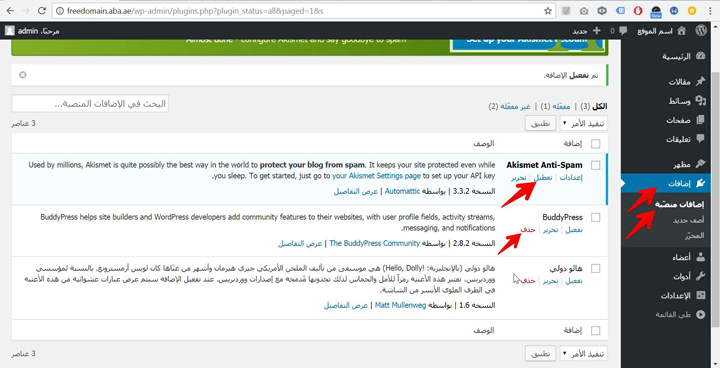Bookmark this page with the star icon
The height and width of the screenshot is (368, 720).
tap(547, 11)
